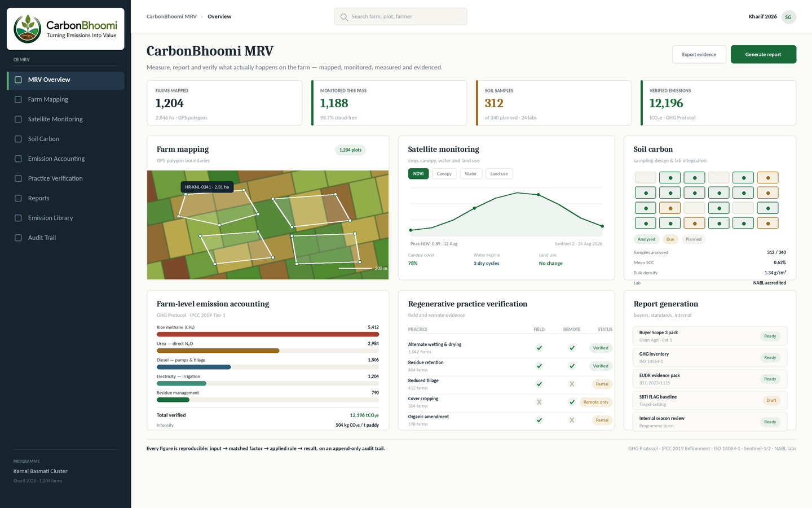Click the Rice methane emission bar

(x=268, y=334)
